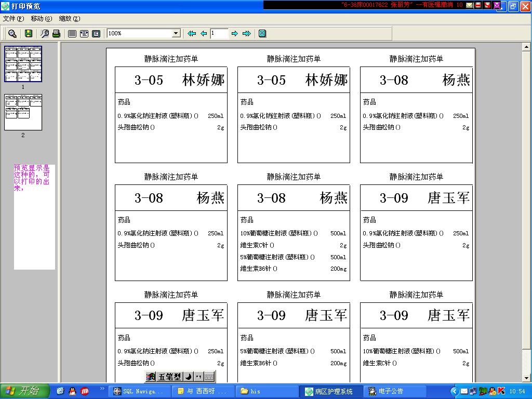Viewport: 532px width, 399px height.
Task: Go to last page double-right arrow
Action: tap(247, 33)
